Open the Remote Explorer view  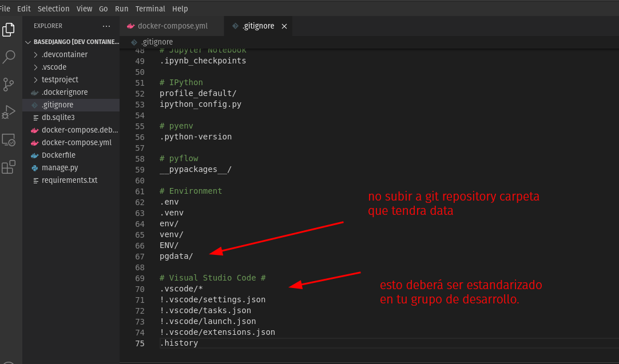(8, 139)
